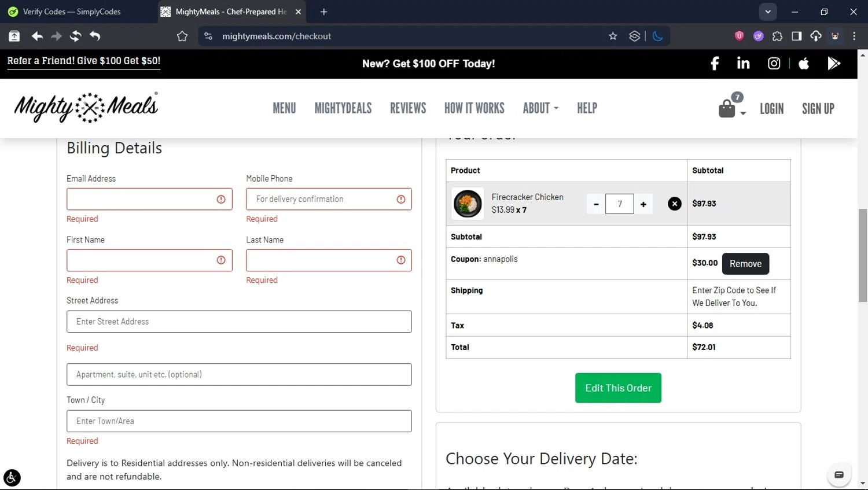Image resolution: width=868 pixels, height=490 pixels.
Task: Open the browser three-dot menu
Action: 854,36
